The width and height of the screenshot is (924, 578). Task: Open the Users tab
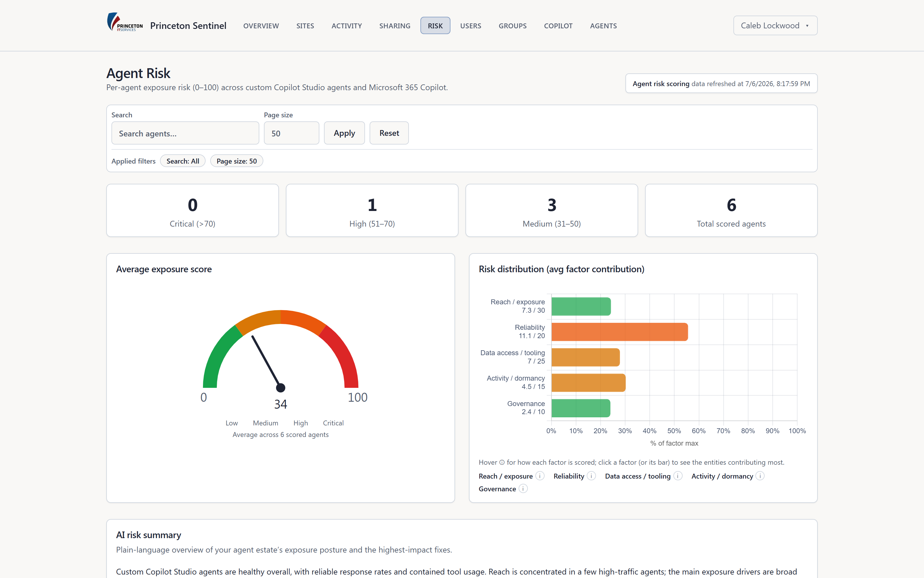coord(470,26)
